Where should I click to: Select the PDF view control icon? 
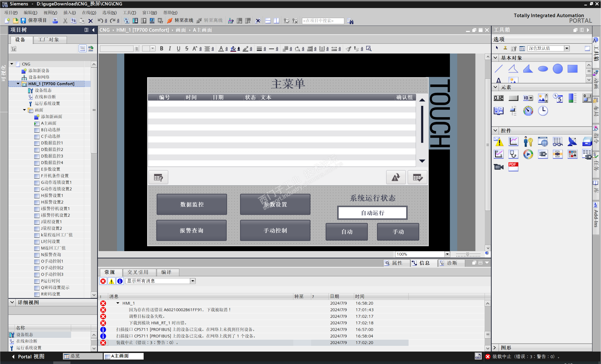[513, 167]
